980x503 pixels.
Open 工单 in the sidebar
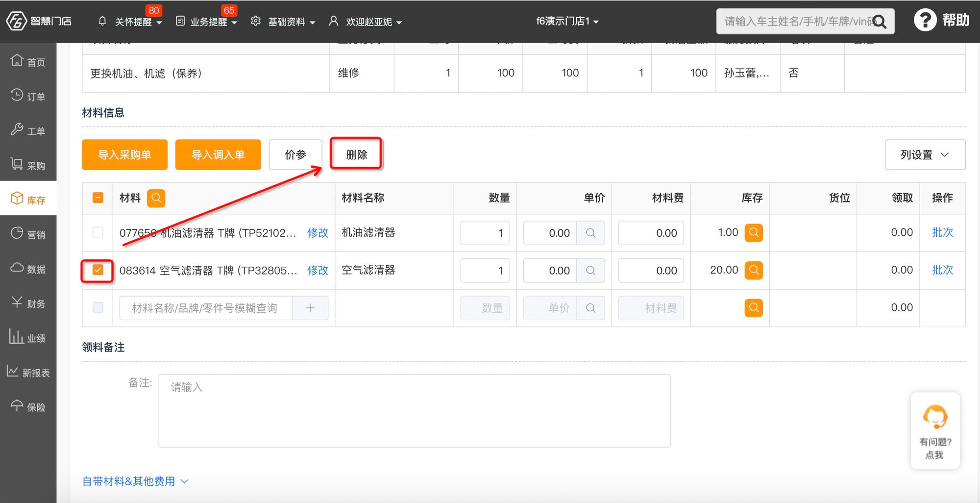pos(28,131)
